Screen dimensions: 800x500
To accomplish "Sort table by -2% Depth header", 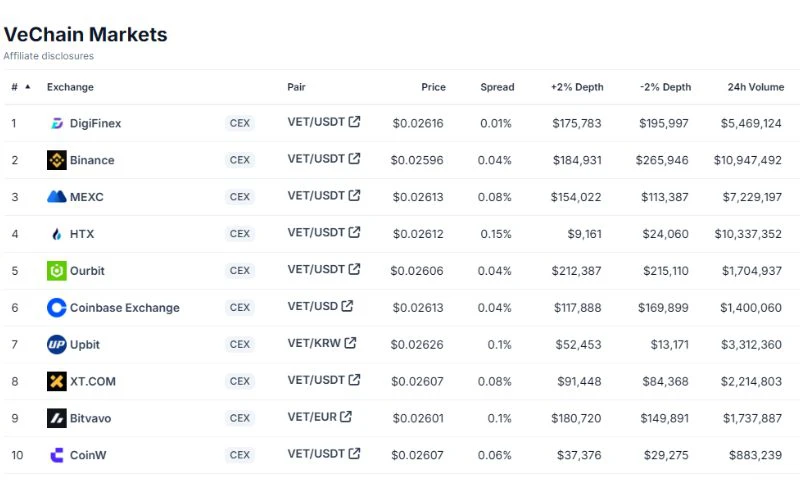I will 665,87.
